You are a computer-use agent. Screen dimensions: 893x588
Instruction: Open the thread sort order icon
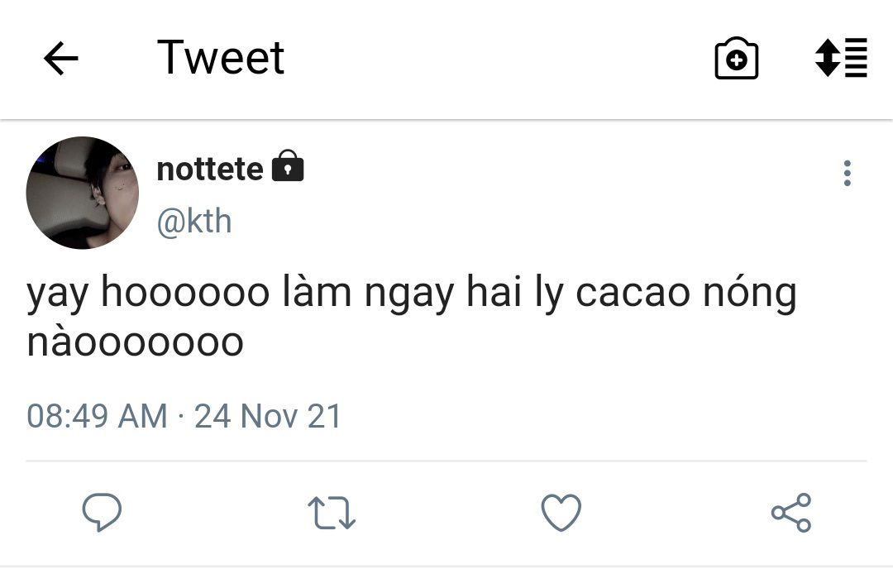[x=841, y=58]
